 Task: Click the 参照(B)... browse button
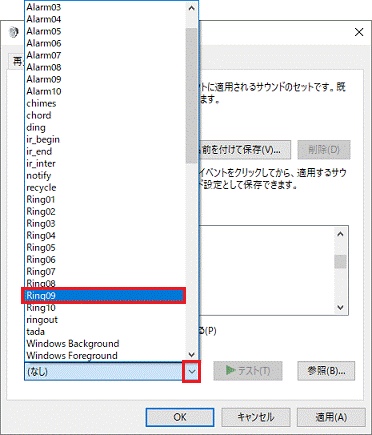tap(326, 371)
